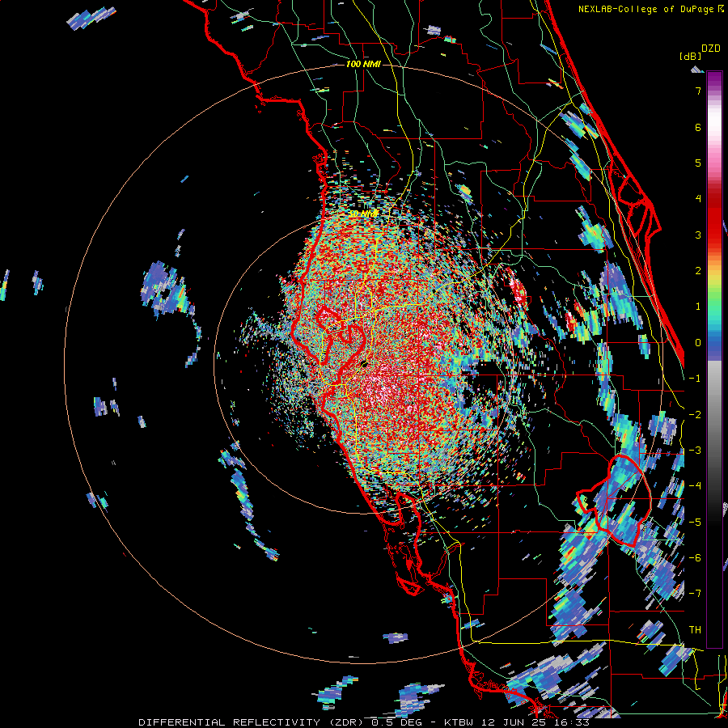This screenshot has width=728, height=728.
Task: Click the 50 NMI range ring label
Action: coord(363,214)
